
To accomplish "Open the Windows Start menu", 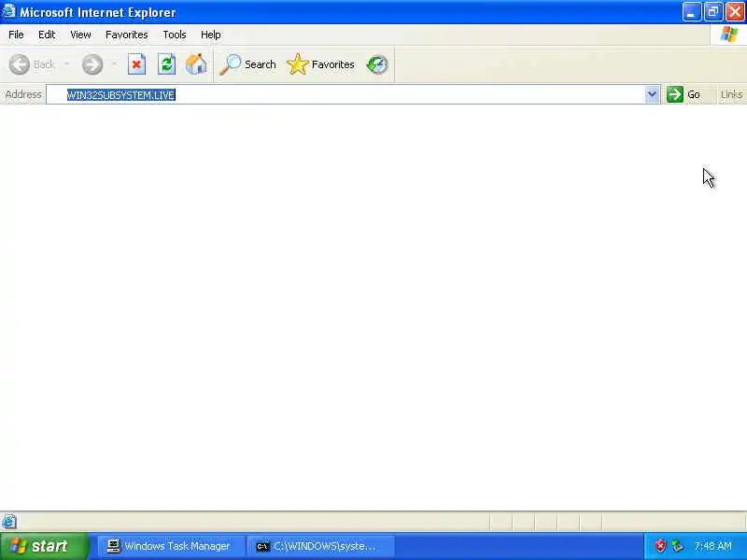I will [44, 546].
